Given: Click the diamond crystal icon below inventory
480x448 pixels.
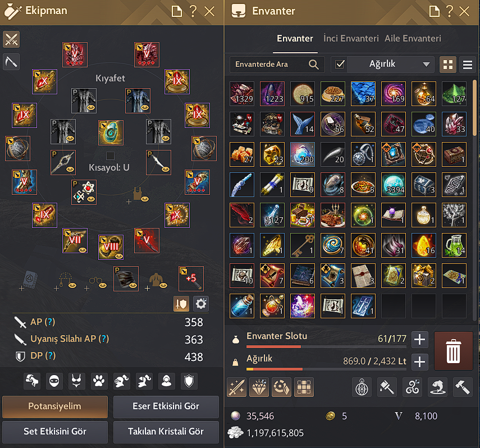Looking at the screenshot, I should [259, 387].
